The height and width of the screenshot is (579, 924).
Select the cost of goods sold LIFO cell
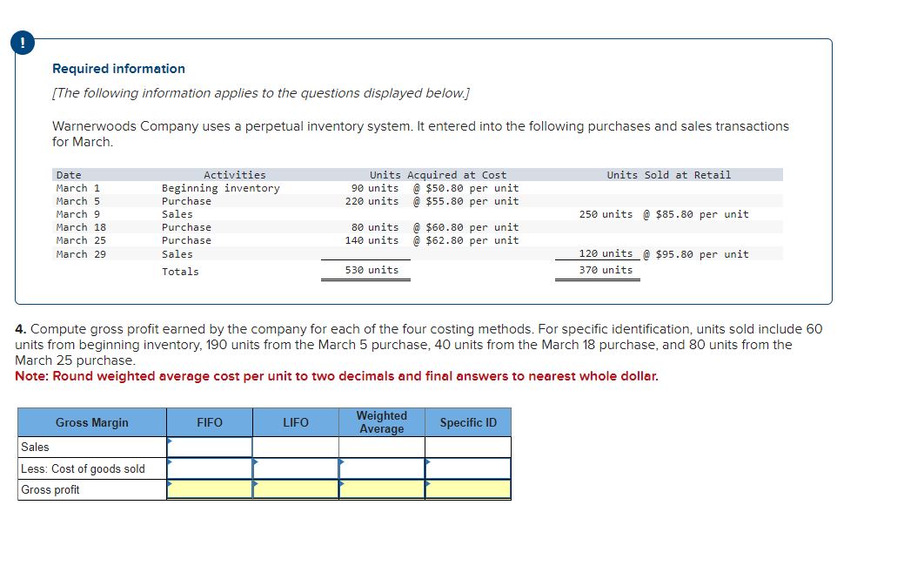296,468
